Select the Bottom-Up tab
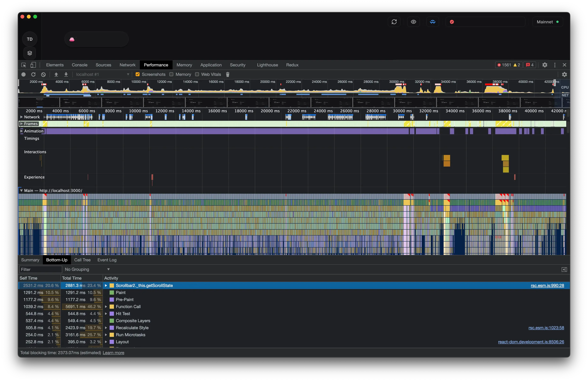This screenshot has width=588, height=381. (x=57, y=260)
